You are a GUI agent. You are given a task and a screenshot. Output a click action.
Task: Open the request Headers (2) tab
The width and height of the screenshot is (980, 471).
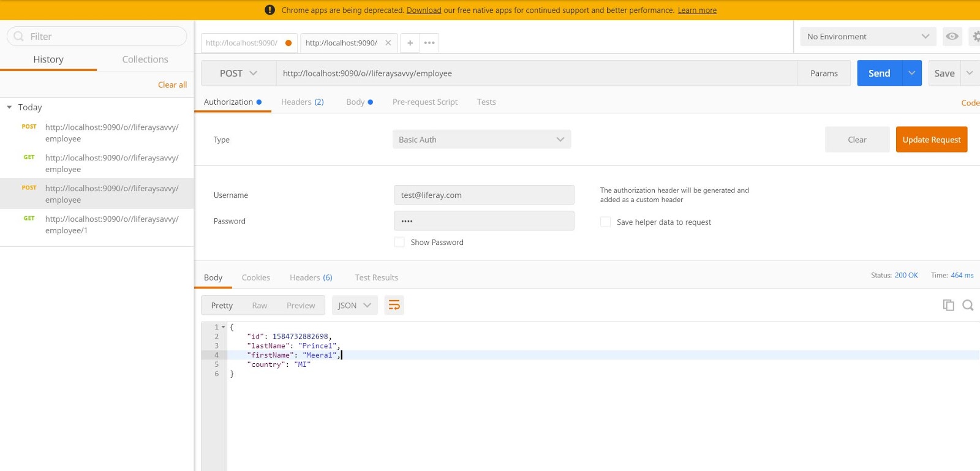click(x=303, y=102)
